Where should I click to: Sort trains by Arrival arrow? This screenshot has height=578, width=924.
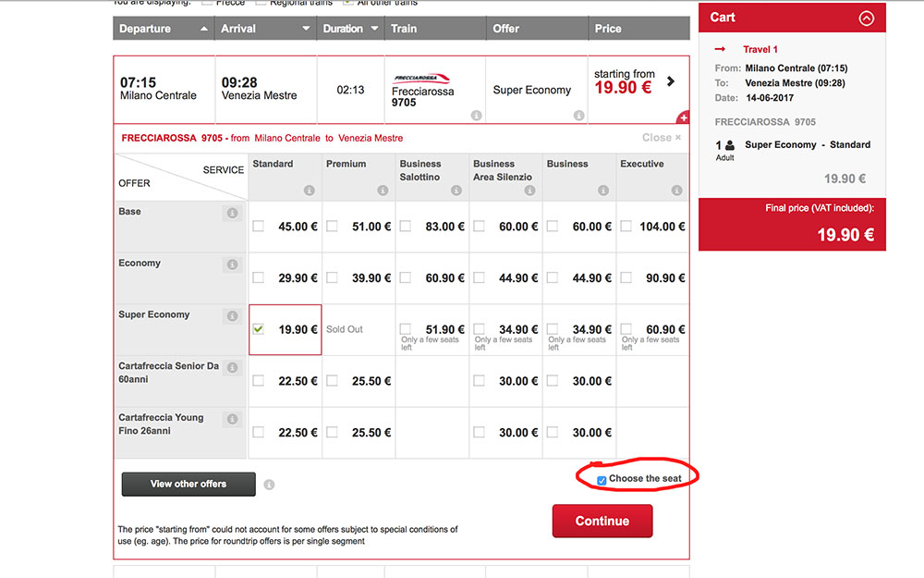click(306, 29)
